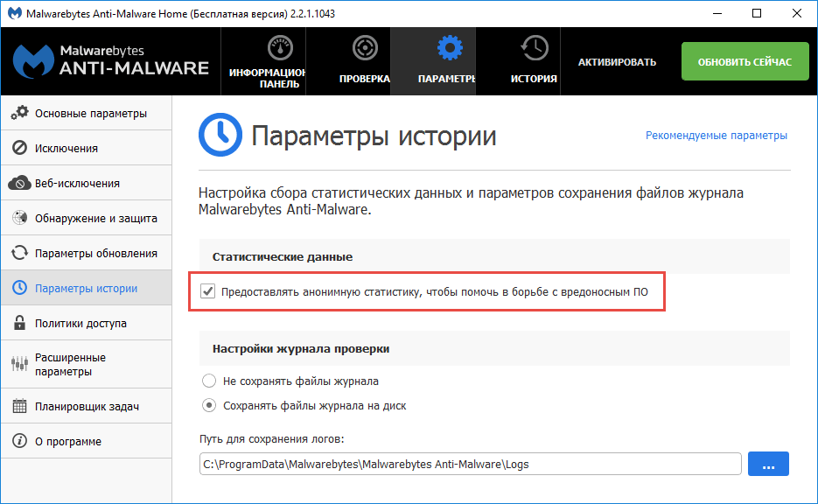818x504 pixels.
Task: Click the logs path input field
Action: pos(472,464)
